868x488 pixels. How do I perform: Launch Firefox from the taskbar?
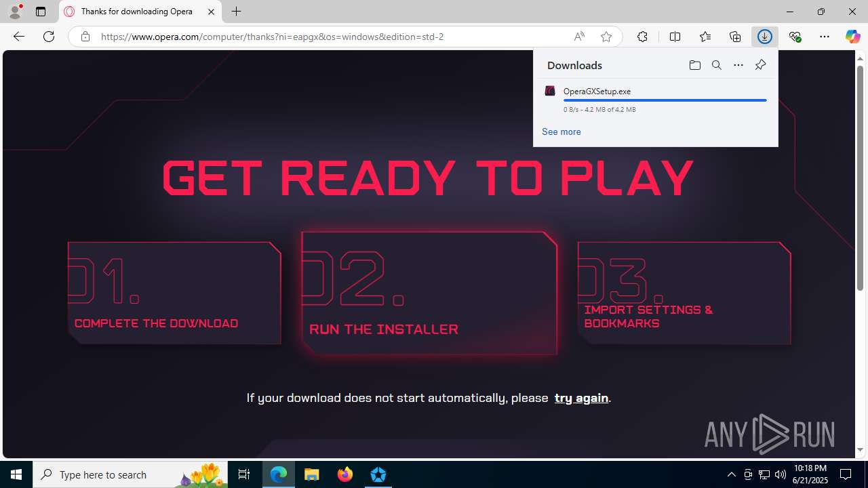(x=345, y=474)
